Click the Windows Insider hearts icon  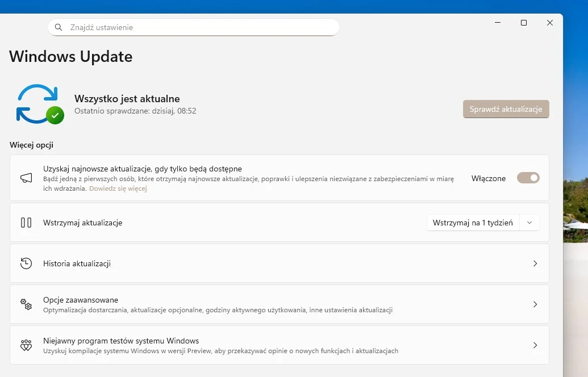tap(26, 345)
